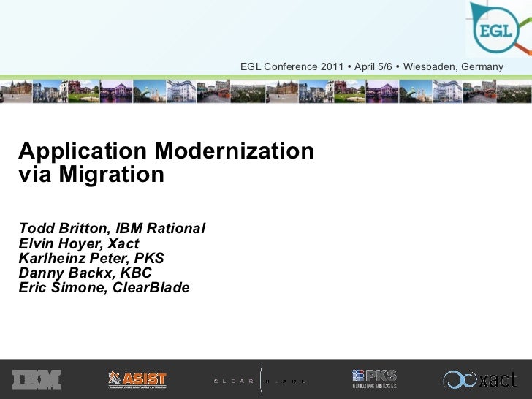Click the IBM logo in the footer
This screenshot has width=532, height=399.
pyautogui.click(x=37, y=379)
